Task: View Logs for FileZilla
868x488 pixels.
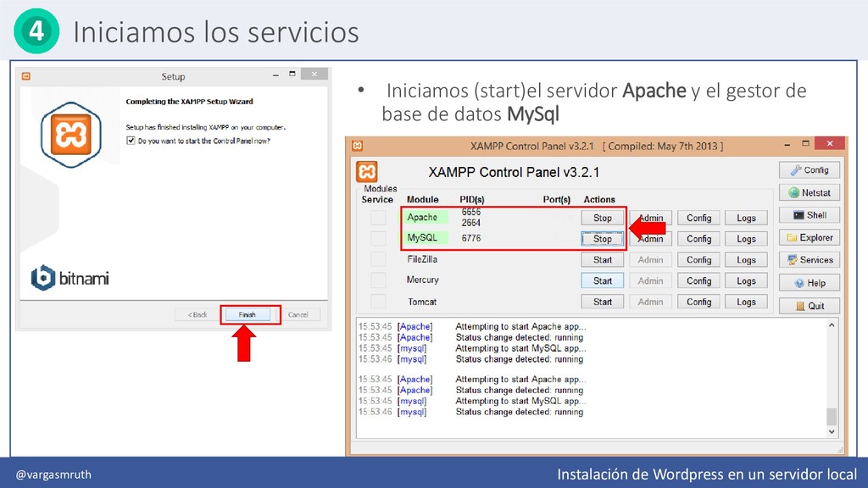Action: (746, 260)
